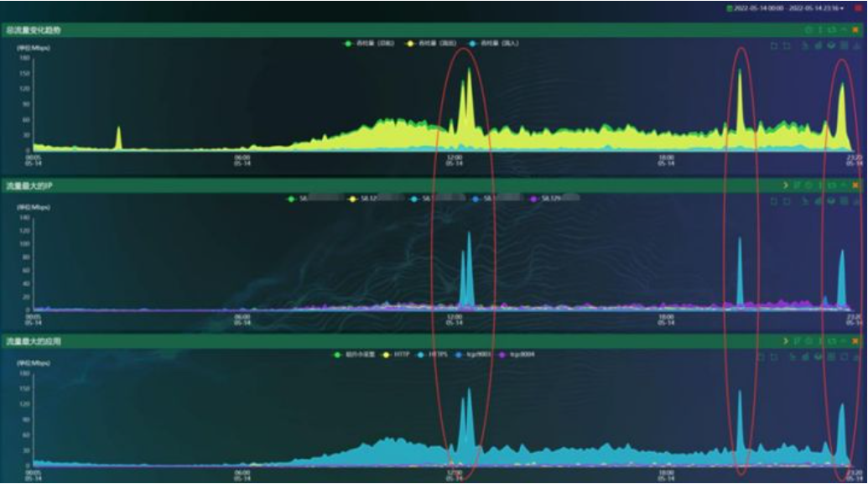This screenshot has height=484, width=868.
Task: Click the 流量最大的应用 panel title
Action: coord(34,341)
